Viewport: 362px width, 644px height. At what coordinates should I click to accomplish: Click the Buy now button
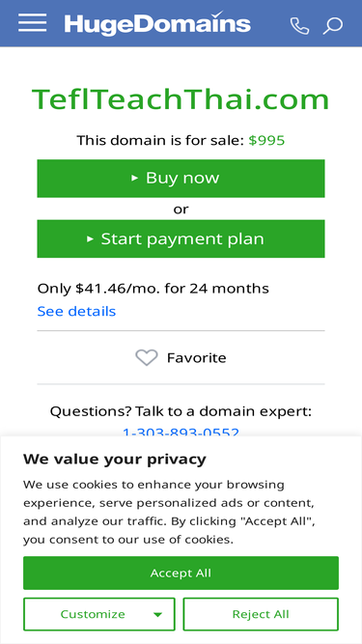pyautogui.click(x=181, y=179)
